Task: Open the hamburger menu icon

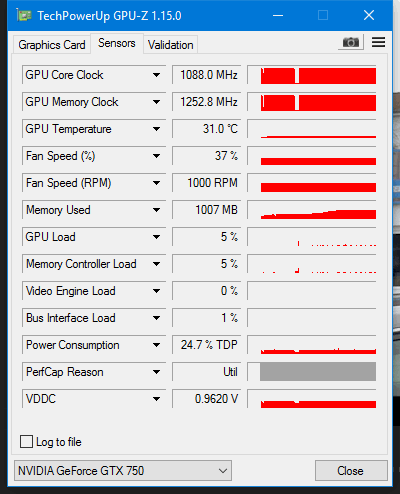Action: (x=378, y=42)
